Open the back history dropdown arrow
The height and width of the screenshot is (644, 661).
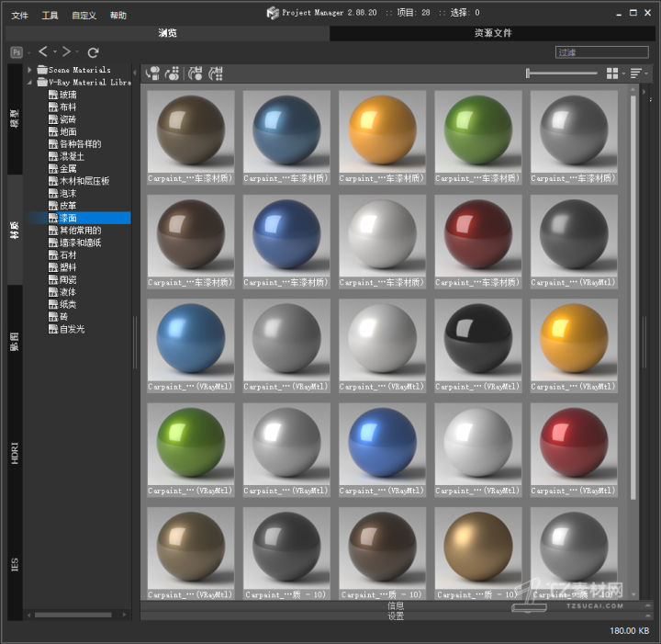55,51
